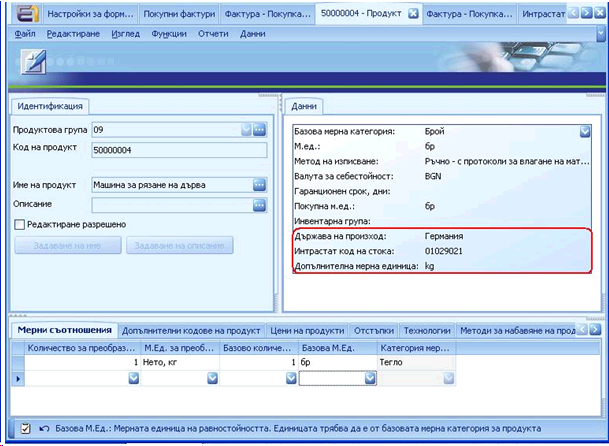
Task: Open the Данни menu
Action: [252, 34]
